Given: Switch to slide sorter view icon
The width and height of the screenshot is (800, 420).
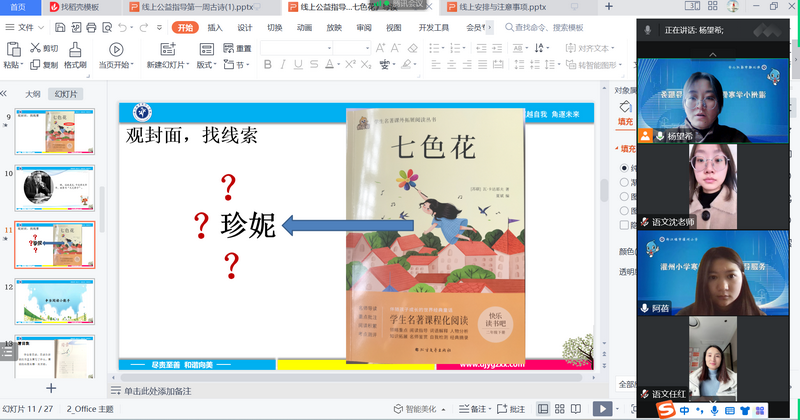Looking at the screenshot, I should tap(561, 409).
